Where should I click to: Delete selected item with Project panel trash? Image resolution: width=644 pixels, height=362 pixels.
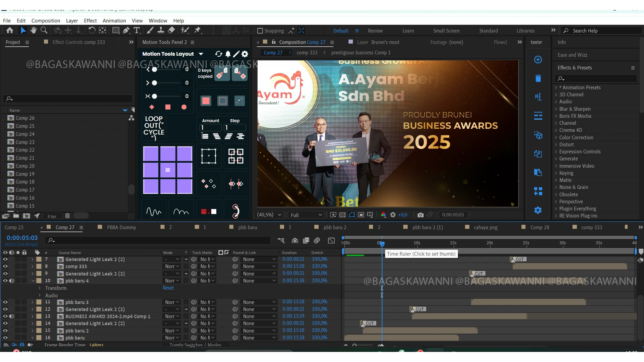tap(67, 216)
